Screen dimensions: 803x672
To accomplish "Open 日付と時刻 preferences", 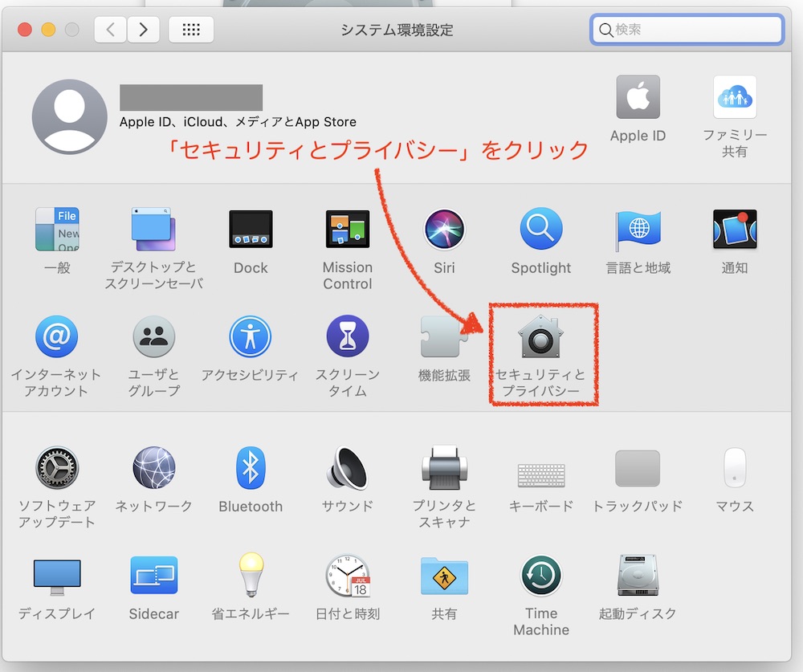I will (348, 576).
